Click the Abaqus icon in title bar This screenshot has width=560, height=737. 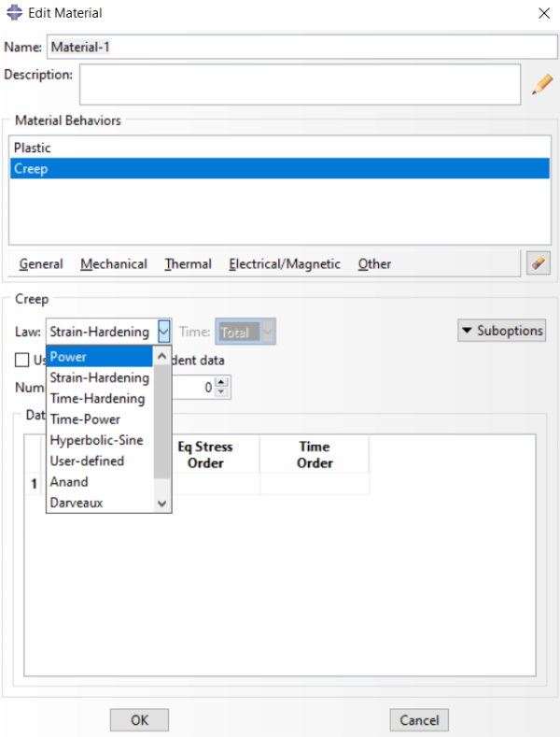(x=13, y=13)
